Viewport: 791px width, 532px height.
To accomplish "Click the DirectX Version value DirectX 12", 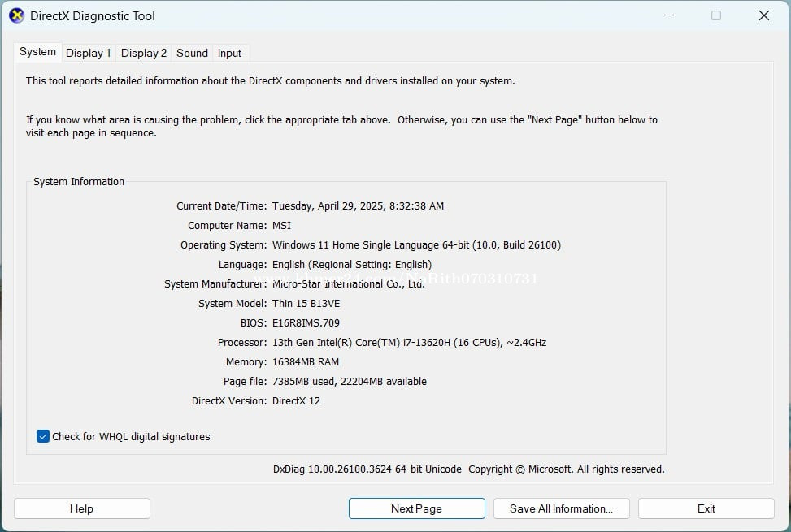I will coord(297,401).
